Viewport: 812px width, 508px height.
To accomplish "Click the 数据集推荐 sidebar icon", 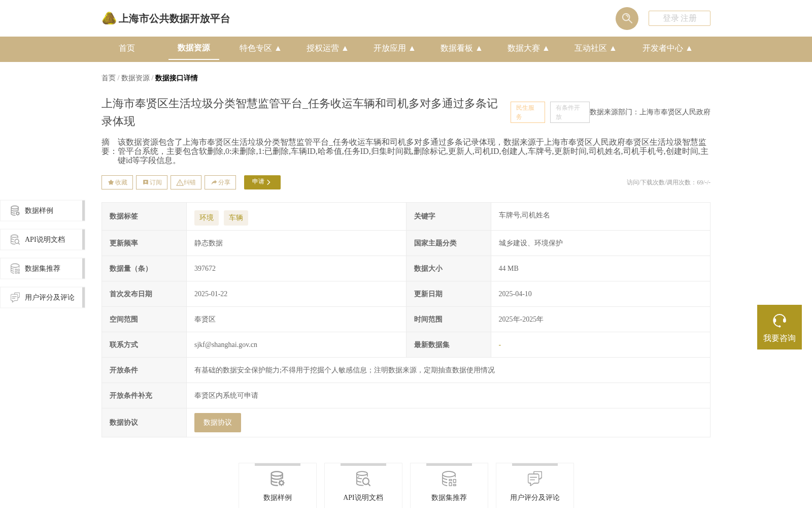I will [15, 268].
